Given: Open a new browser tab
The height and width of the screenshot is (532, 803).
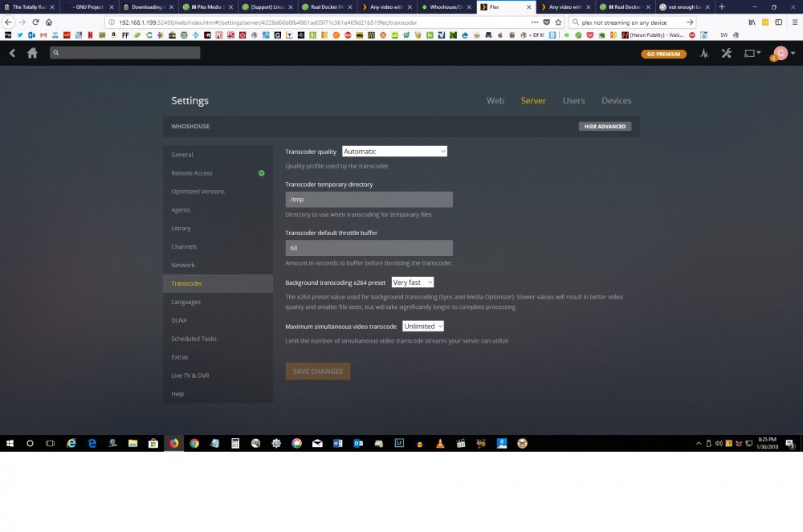Looking at the screenshot, I should [x=722, y=6].
